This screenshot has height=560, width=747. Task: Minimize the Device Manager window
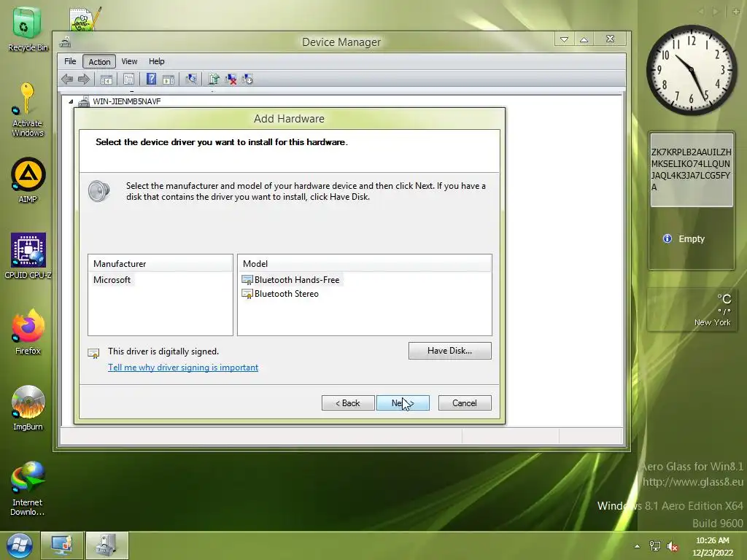point(564,39)
